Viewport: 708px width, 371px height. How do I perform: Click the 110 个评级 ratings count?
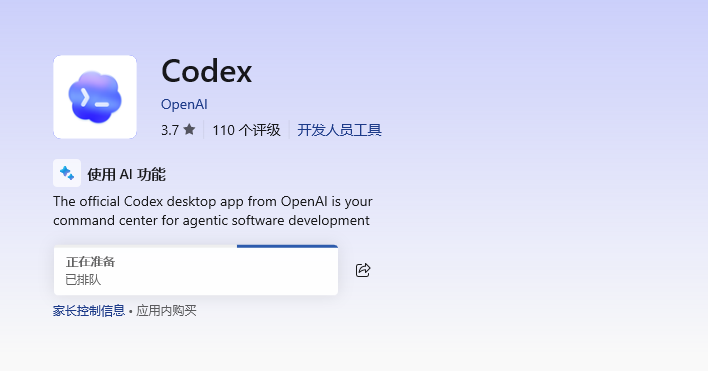pyautogui.click(x=246, y=130)
